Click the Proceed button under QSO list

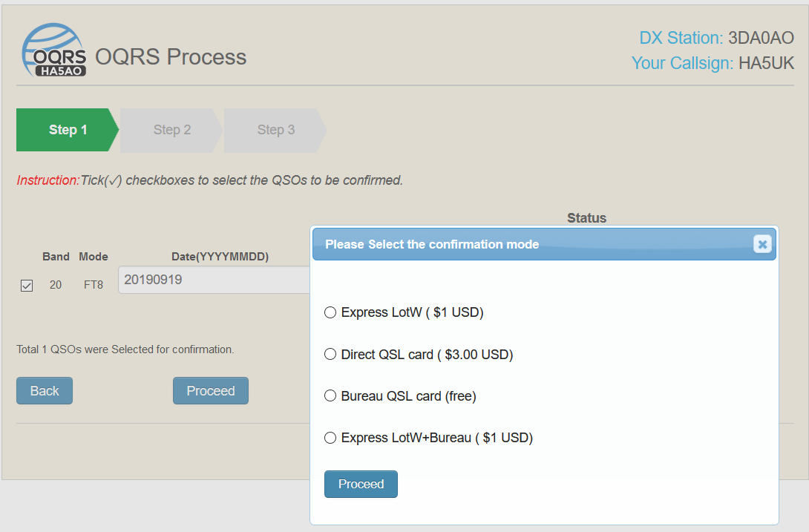[210, 391]
